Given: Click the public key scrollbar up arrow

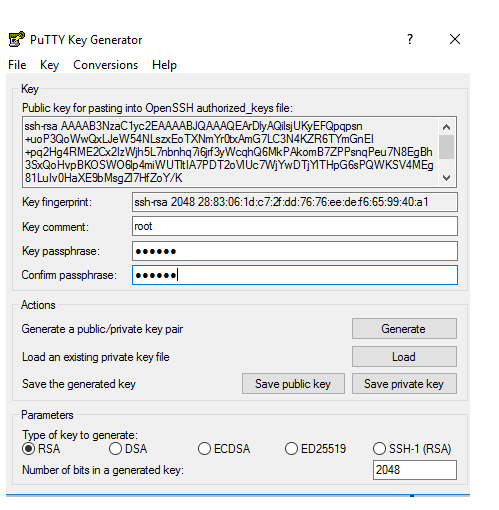Looking at the screenshot, I should pyautogui.click(x=446, y=127).
